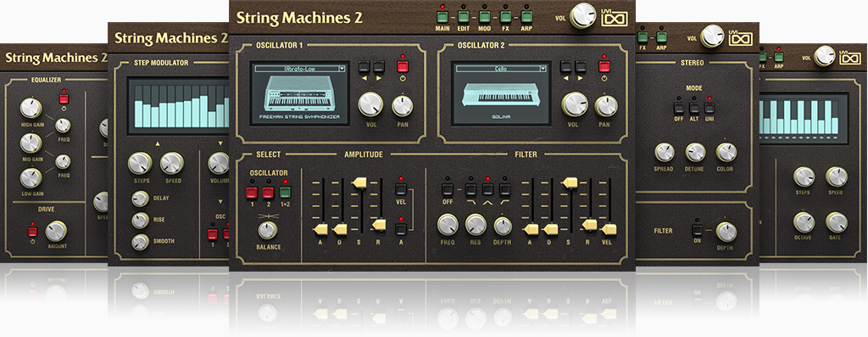Click the filter FREQ knob
This screenshot has height=337, width=868.
tap(448, 224)
